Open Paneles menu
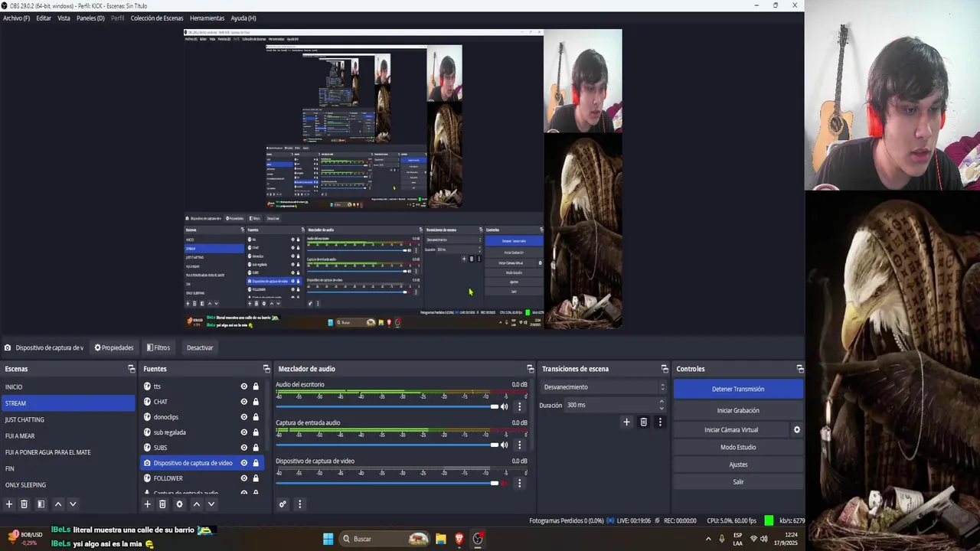The width and height of the screenshot is (980, 551). pyautogui.click(x=90, y=18)
